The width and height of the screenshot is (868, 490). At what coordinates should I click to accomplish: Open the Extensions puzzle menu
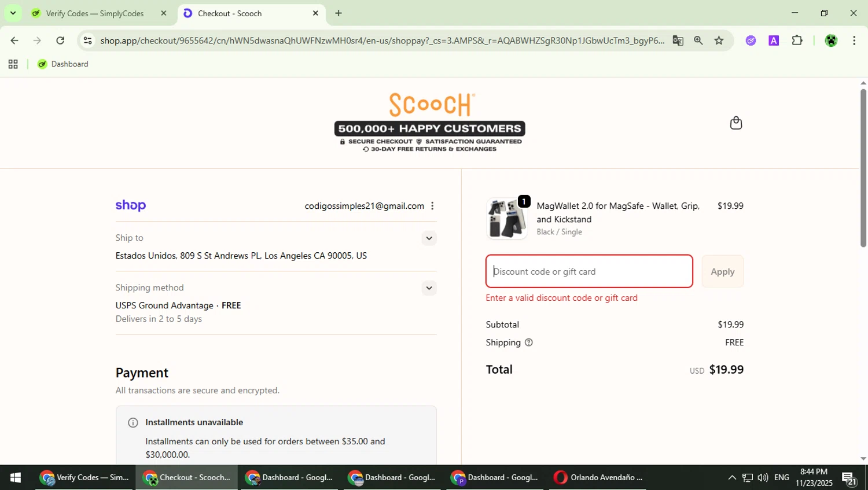(797, 40)
